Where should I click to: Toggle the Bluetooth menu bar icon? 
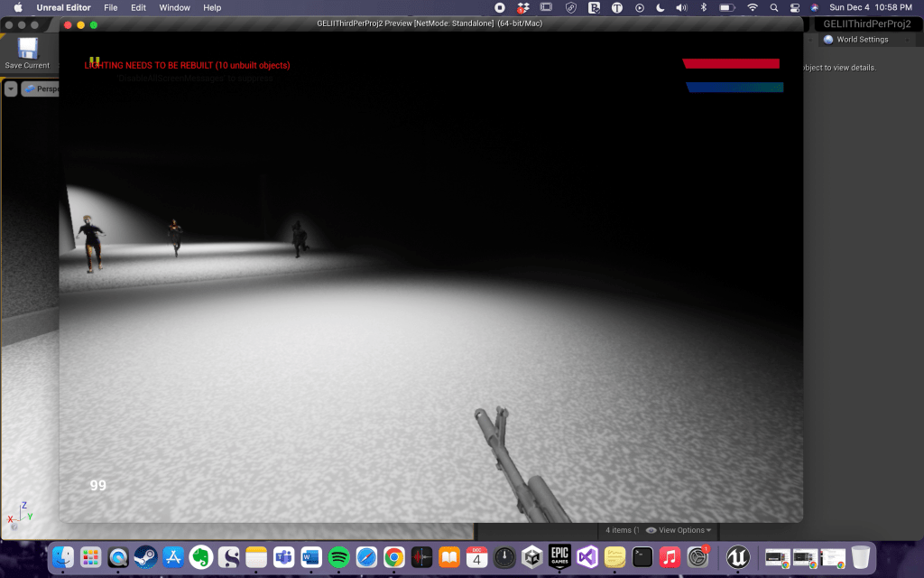point(705,7)
